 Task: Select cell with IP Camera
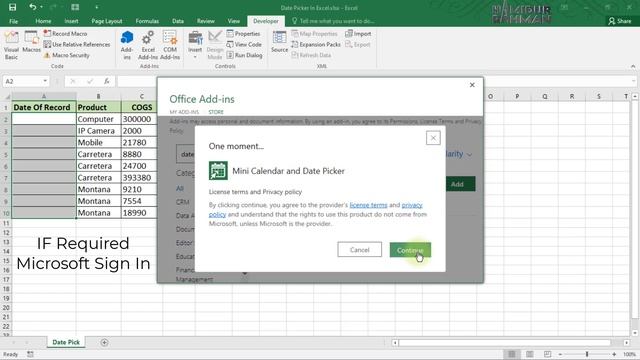coord(99,131)
